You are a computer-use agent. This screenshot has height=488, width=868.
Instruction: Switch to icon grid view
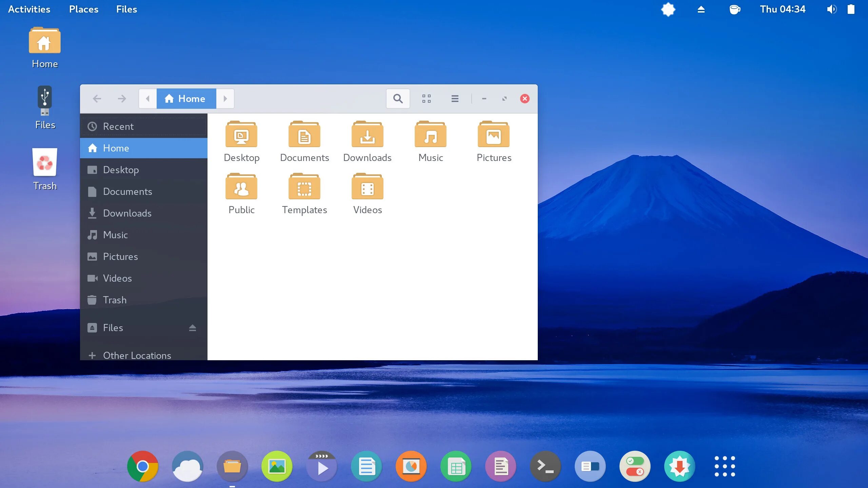click(426, 99)
